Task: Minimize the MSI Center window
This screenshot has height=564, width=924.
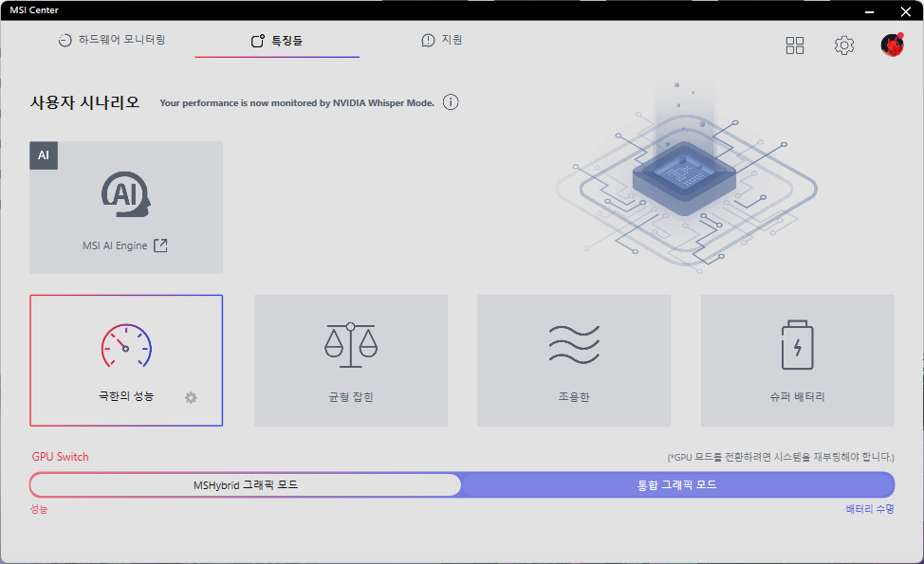Action: click(869, 11)
